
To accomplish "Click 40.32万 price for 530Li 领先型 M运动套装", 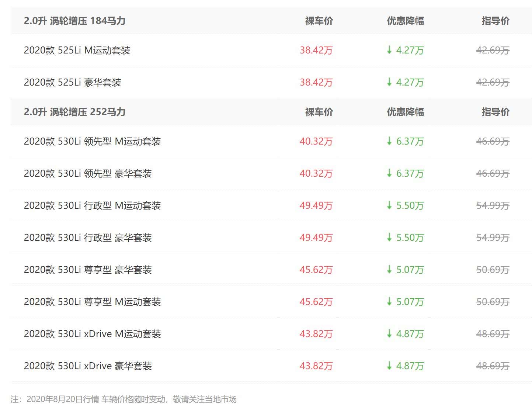I will [316, 141].
